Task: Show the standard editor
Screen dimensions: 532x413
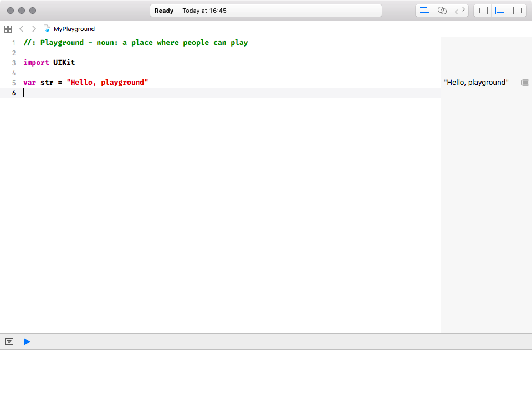Action: click(x=424, y=11)
